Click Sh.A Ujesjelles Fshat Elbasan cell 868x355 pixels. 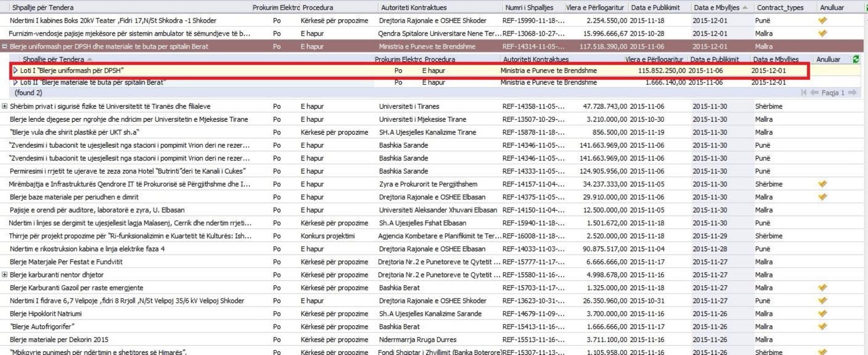pos(423,223)
